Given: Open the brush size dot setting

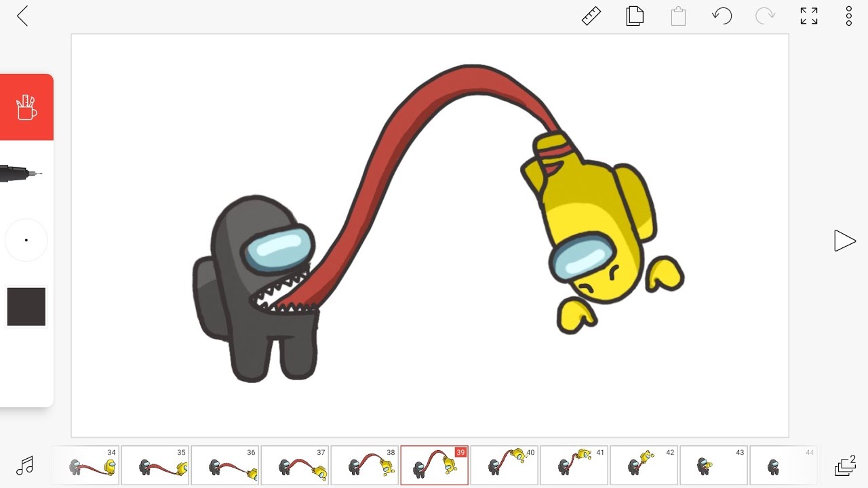Looking at the screenshot, I should [x=26, y=240].
